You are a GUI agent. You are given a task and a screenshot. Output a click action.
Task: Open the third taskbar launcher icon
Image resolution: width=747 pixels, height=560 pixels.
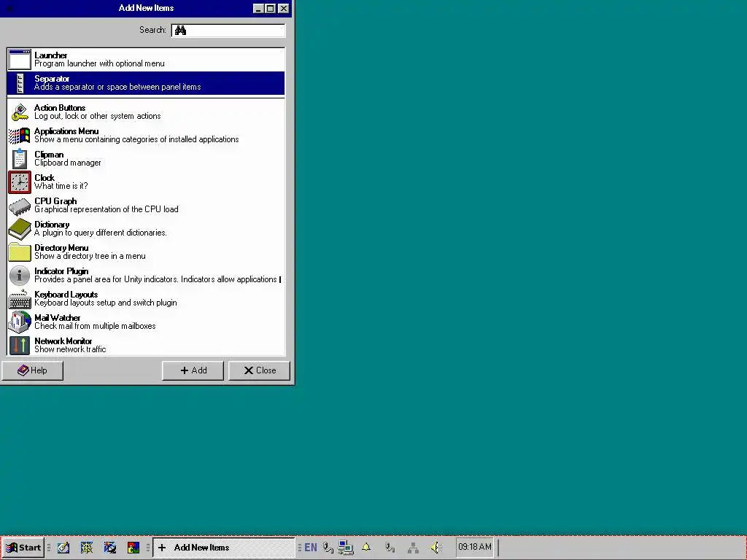pyautogui.click(x=110, y=548)
